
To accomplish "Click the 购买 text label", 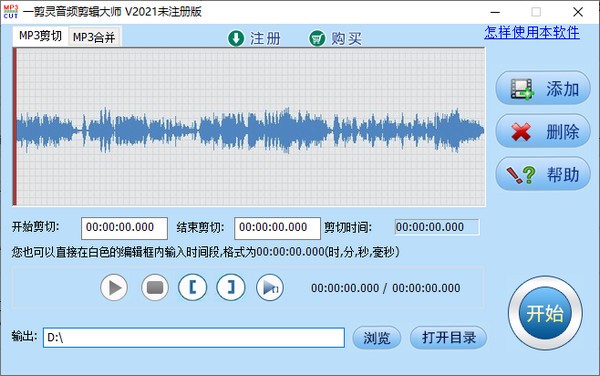I will 346,39.
